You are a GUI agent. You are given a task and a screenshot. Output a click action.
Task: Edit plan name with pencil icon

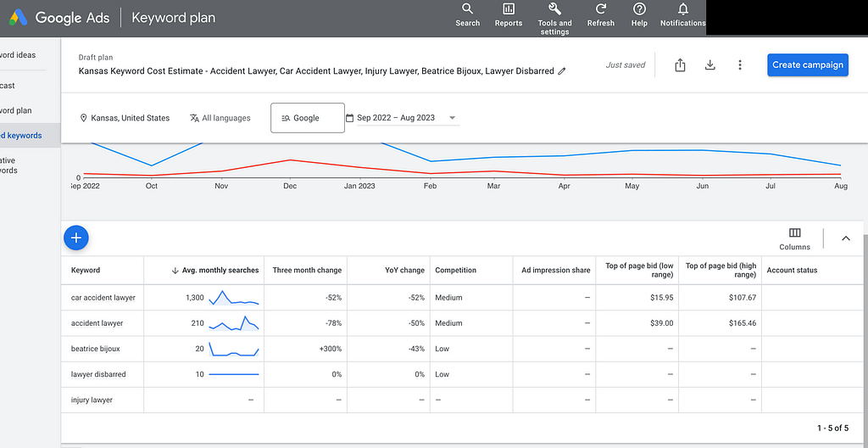point(562,71)
